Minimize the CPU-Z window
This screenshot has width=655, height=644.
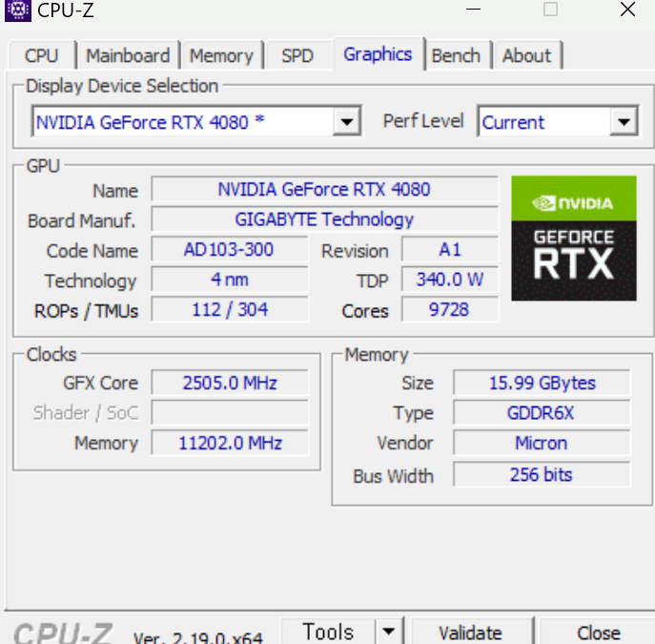(473, 10)
